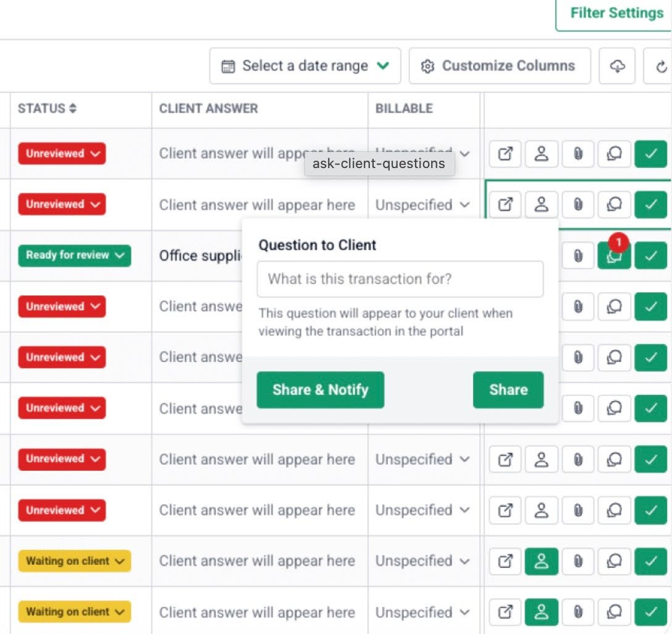The image size is (672, 634).
Task: Open the chat bubble icon on the last row
Action: tap(614, 612)
